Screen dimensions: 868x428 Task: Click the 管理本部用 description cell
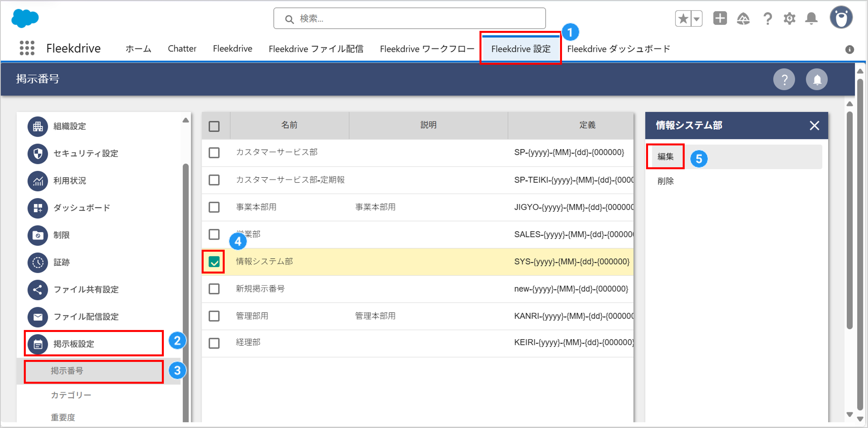[375, 316]
